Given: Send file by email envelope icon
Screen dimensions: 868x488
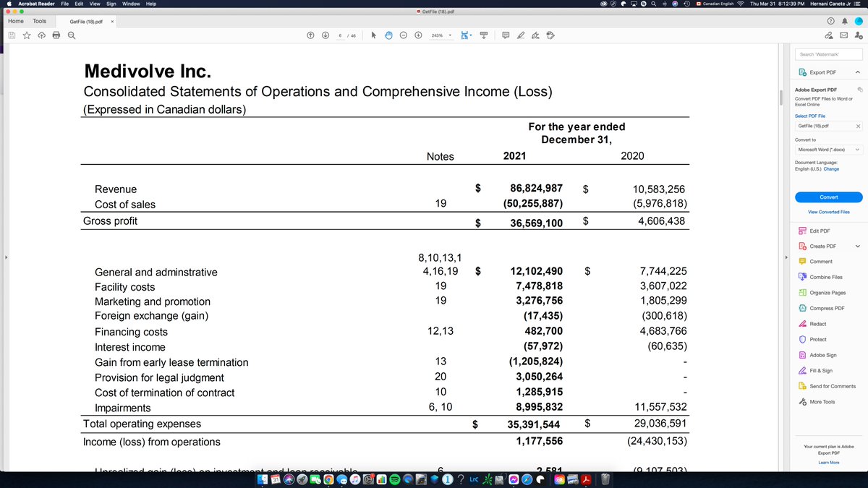Looking at the screenshot, I should pos(843,35).
